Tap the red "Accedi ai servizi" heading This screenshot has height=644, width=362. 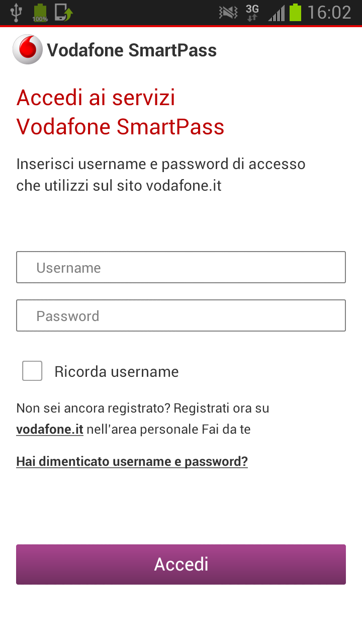(x=96, y=98)
